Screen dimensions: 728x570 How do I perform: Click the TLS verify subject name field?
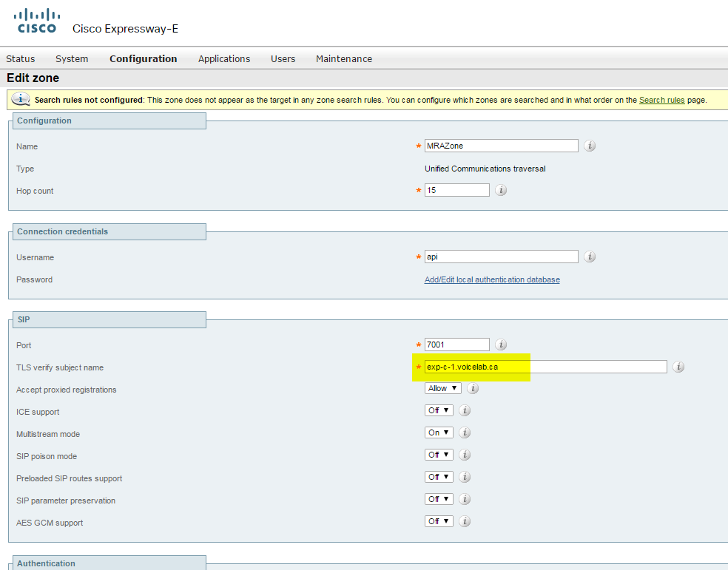(x=545, y=367)
